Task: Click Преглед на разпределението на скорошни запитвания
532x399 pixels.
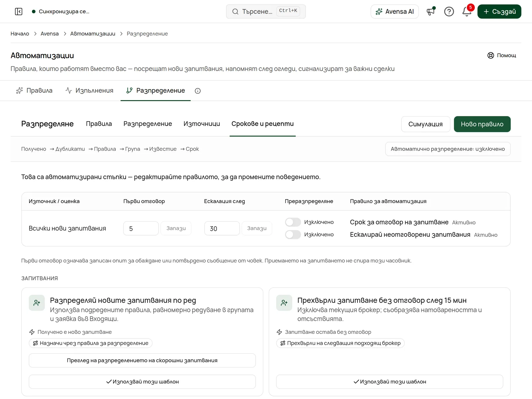Action: click(142, 360)
